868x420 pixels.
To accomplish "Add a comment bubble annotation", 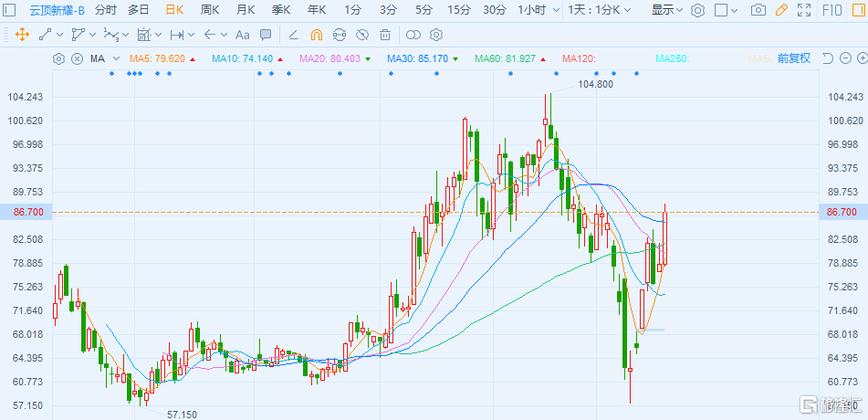I will coord(266,36).
